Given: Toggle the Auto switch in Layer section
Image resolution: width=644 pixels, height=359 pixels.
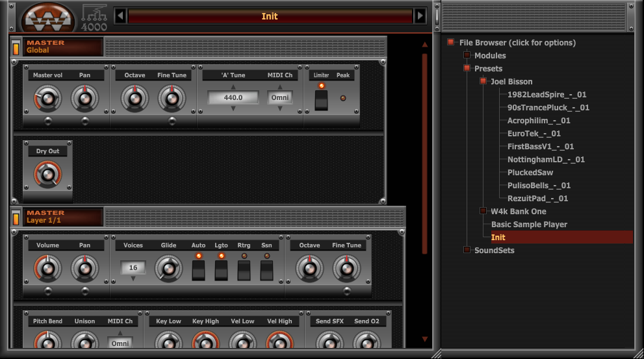Looking at the screenshot, I should click(x=198, y=269).
